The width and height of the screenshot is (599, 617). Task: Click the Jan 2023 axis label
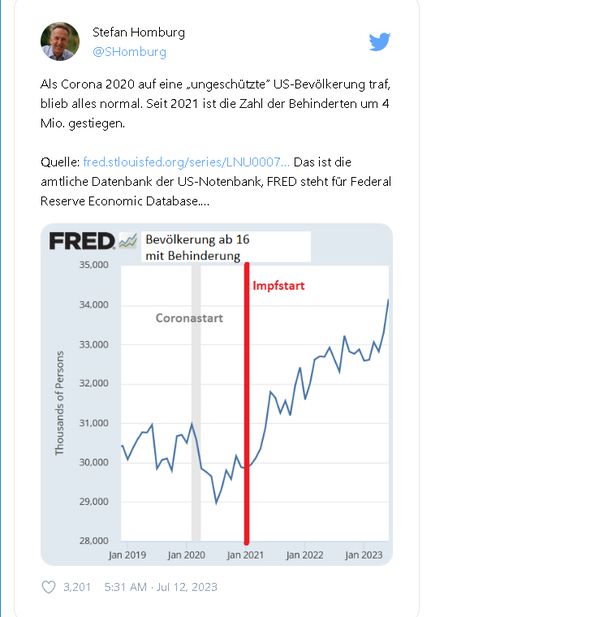pyautogui.click(x=364, y=555)
